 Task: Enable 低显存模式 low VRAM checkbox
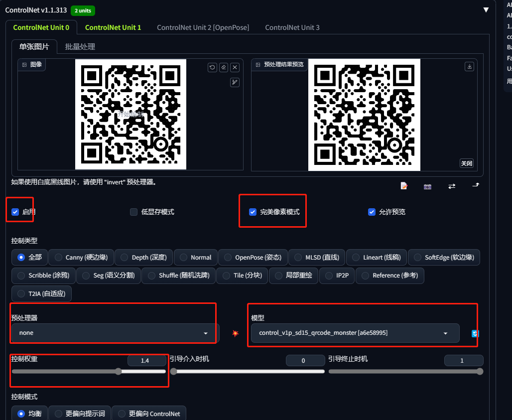[133, 212]
